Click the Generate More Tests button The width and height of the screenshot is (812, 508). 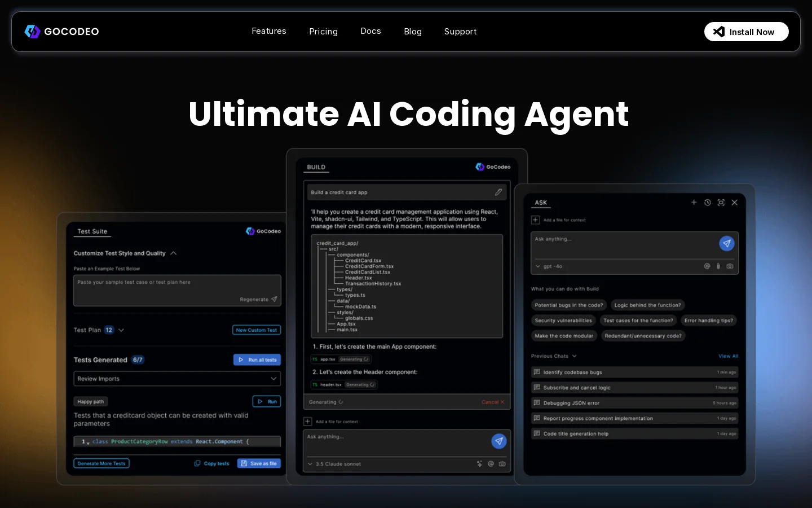click(101, 463)
